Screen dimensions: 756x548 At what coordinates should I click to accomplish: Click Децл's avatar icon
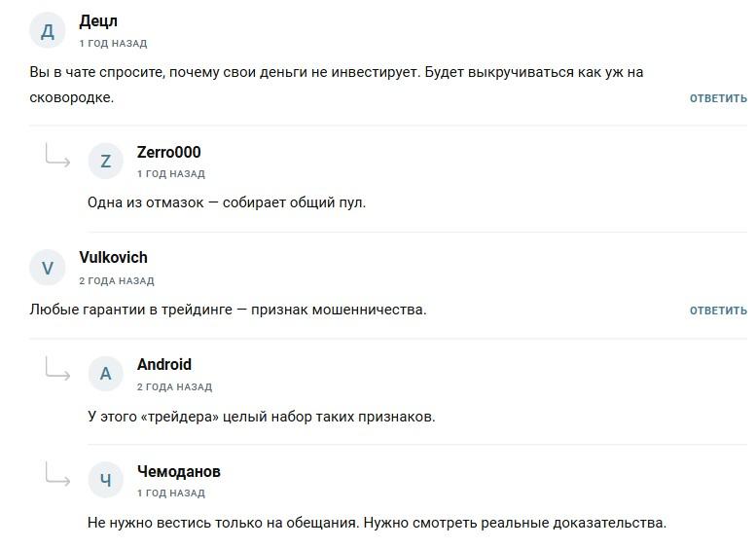coord(48,30)
